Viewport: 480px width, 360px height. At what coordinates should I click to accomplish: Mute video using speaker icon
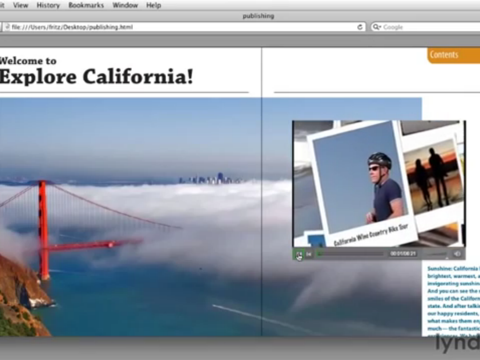coord(457,254)
